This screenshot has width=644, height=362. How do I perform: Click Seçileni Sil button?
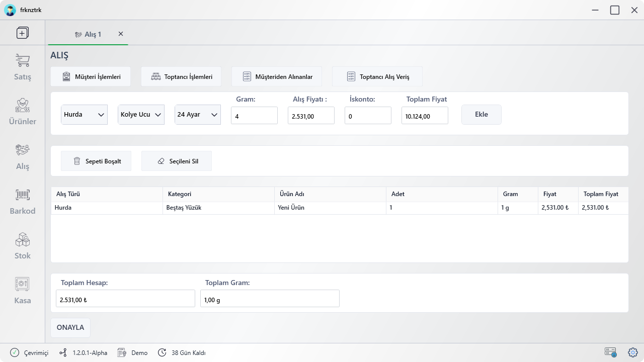pyautogui.click(x=177, y=161)
